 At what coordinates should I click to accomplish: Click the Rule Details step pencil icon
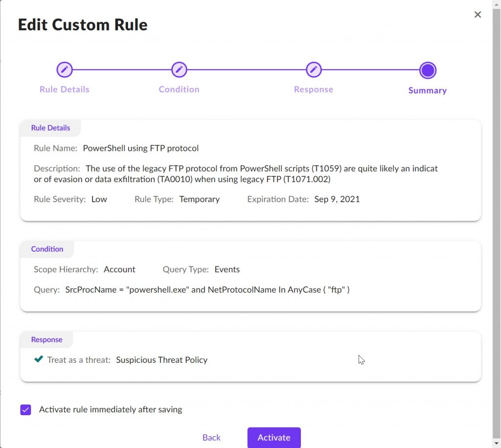[64, 70]
